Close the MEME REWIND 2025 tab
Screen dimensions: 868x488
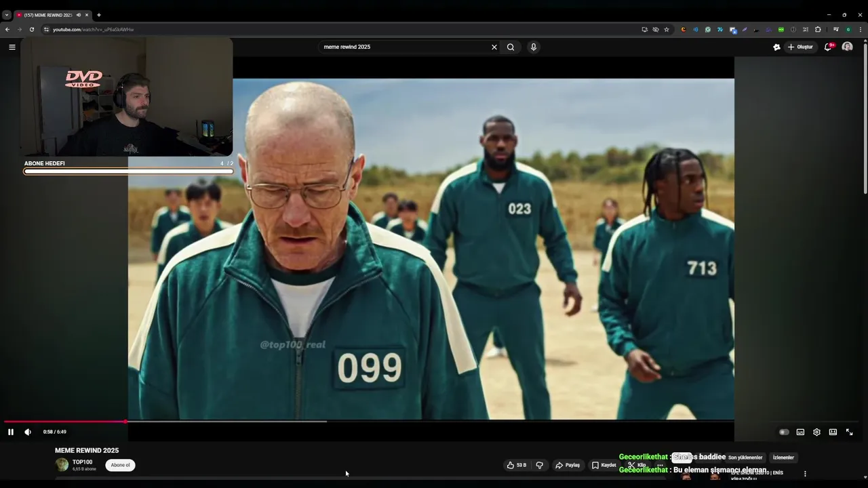[x=87, y=15]
